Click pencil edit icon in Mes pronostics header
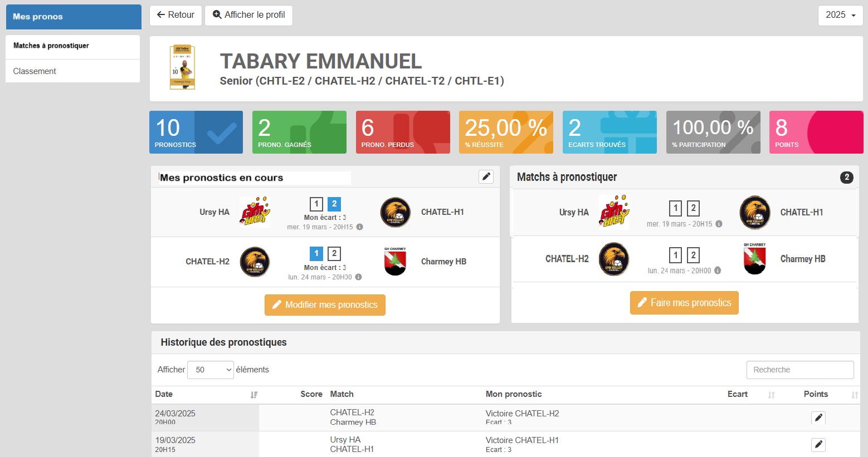The image size is (868, 457). click(x=486, y=176)
